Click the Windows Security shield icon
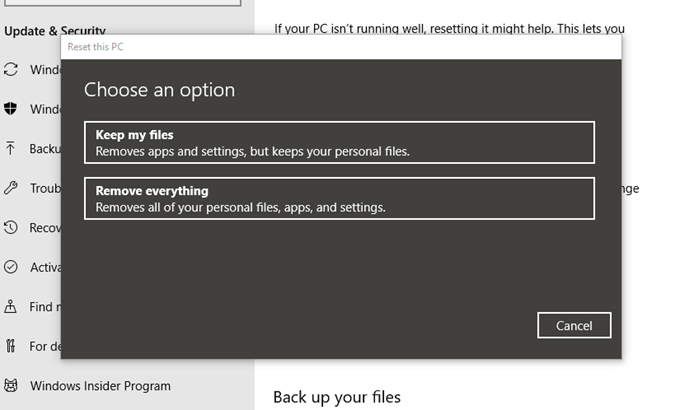Viewport: 680px width, 410px height. tap(12, 109)
